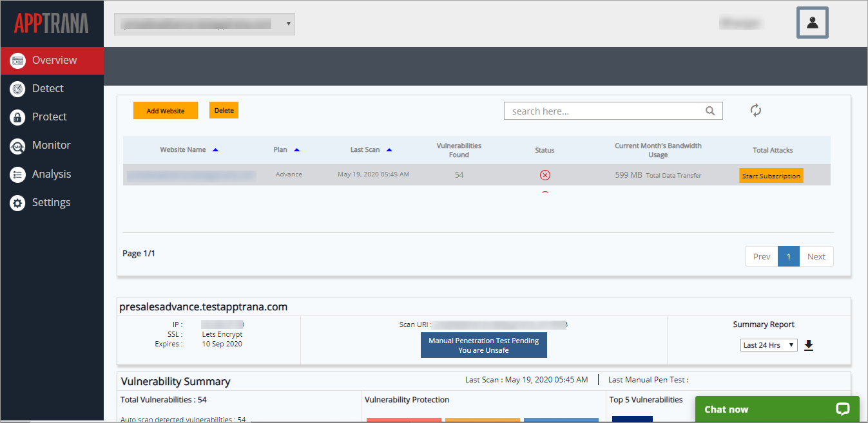Click the Detect radar icon
The image size is (868, 423).
coord(18,89)
